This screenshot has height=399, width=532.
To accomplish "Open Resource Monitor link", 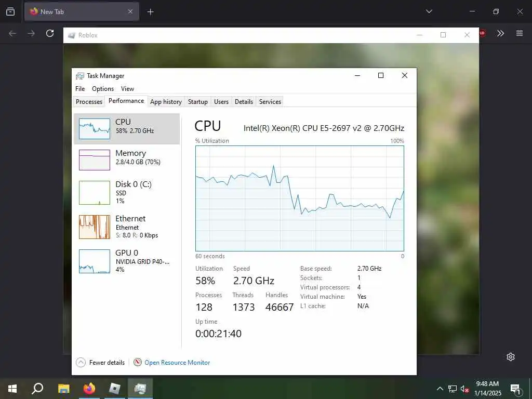I will click(177, 362).
